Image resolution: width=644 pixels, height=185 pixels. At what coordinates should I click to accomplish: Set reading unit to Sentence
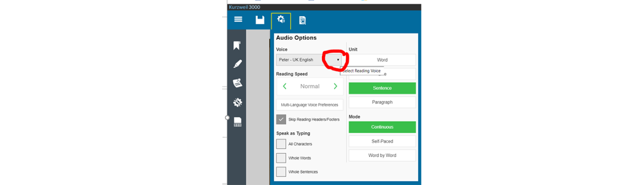pyautogui.click(x=382, y=88)
